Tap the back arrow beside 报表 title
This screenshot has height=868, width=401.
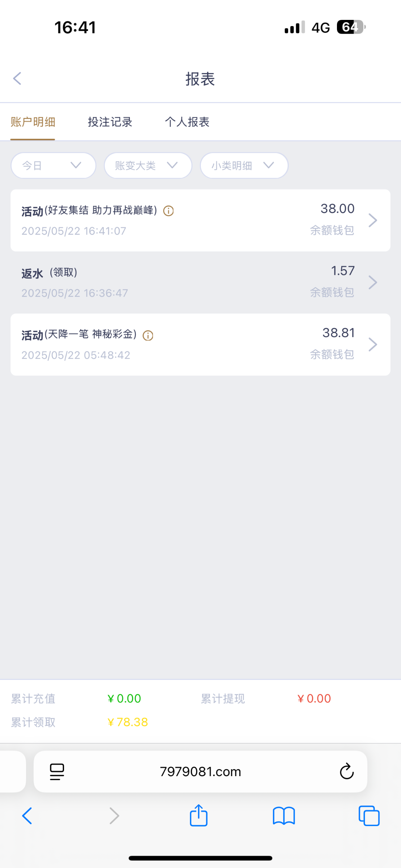click(x=17, y=78)
